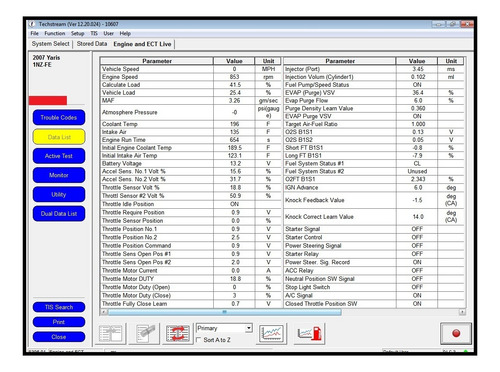Click the scrollbar right arrow
This screenshot has height=372, width=500.
[462, 312]
